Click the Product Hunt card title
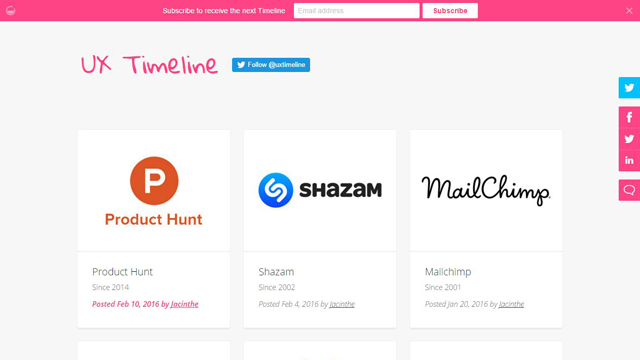Viewport: 640px width, 360px height. 122,272
